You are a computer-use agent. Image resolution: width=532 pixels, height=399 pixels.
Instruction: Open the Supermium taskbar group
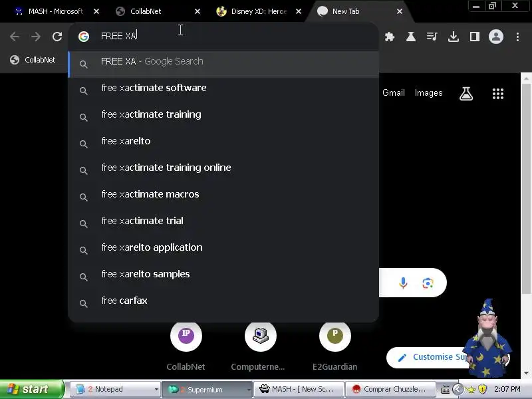205,389
